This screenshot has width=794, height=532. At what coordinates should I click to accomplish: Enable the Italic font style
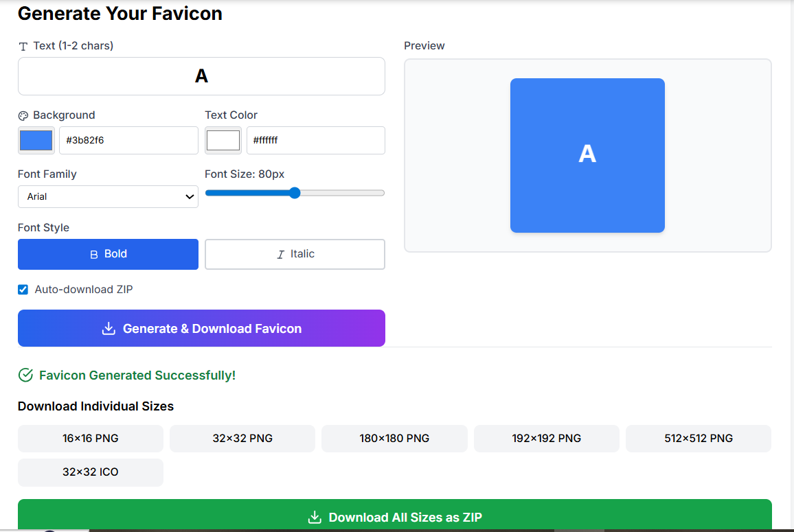pos(295,254)
